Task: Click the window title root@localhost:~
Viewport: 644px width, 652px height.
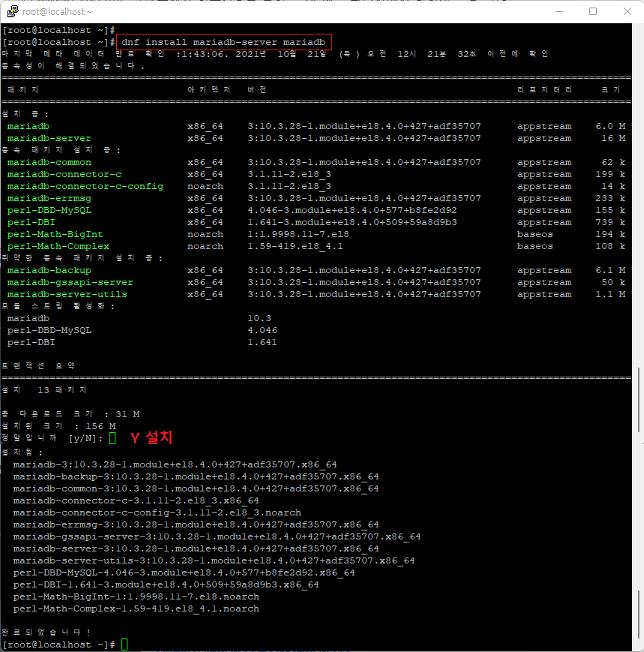Action: (x=57, y=12)
